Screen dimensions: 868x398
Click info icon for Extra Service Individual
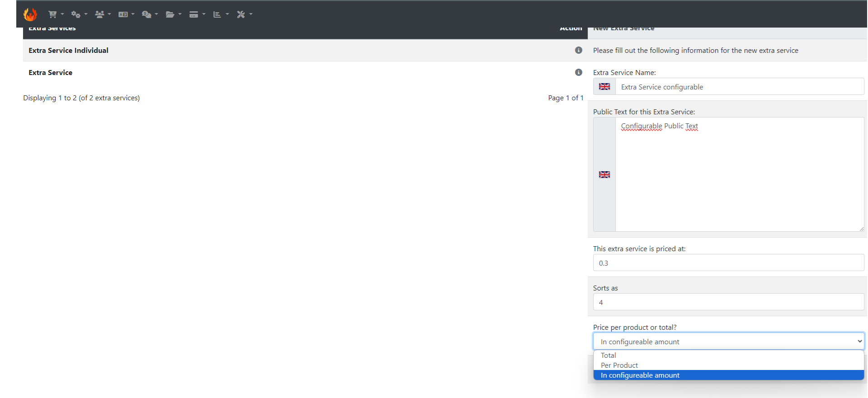click(x=578, y=50)
